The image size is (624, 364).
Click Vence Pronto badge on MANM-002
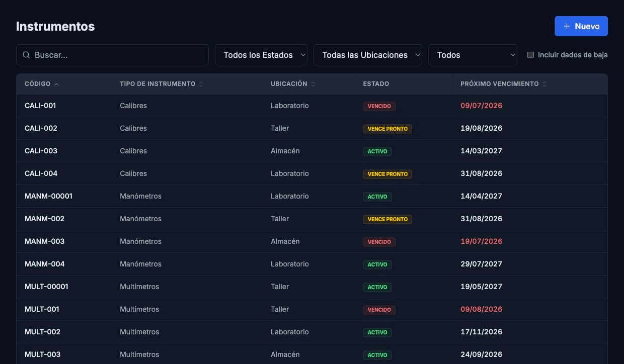[x=387, y=219]
